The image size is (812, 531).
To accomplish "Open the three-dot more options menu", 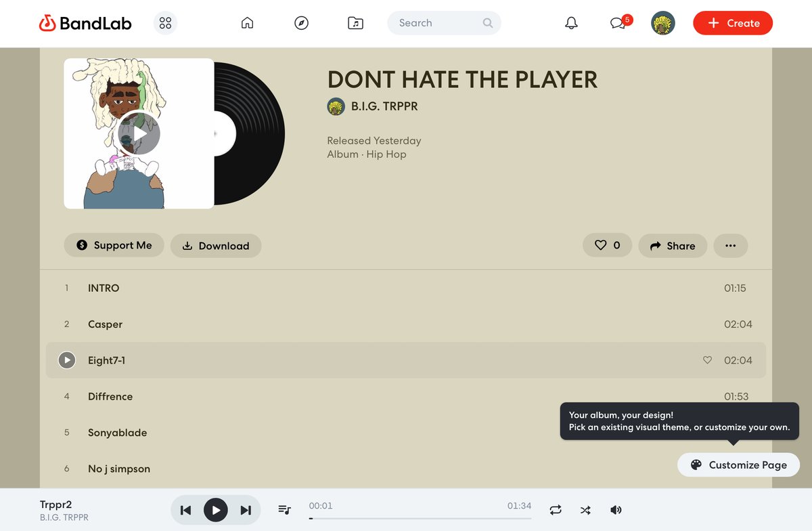I will (x=730, y=245).
